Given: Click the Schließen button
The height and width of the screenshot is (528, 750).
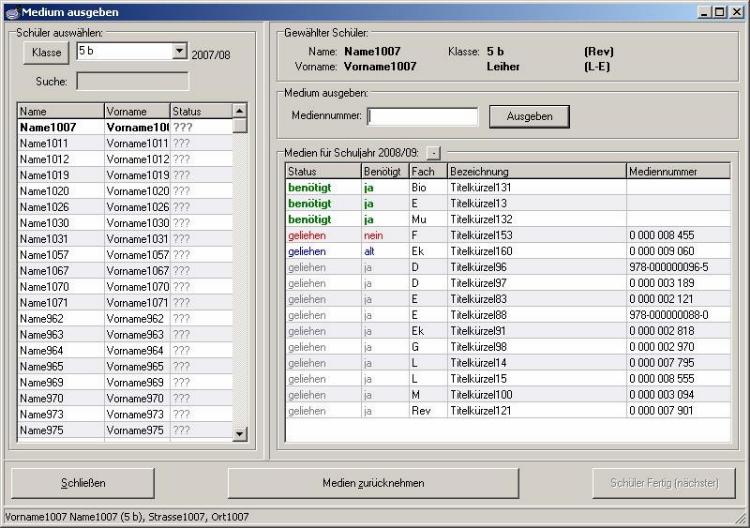Looking at the screenshot, I should [x=83, y=483].
